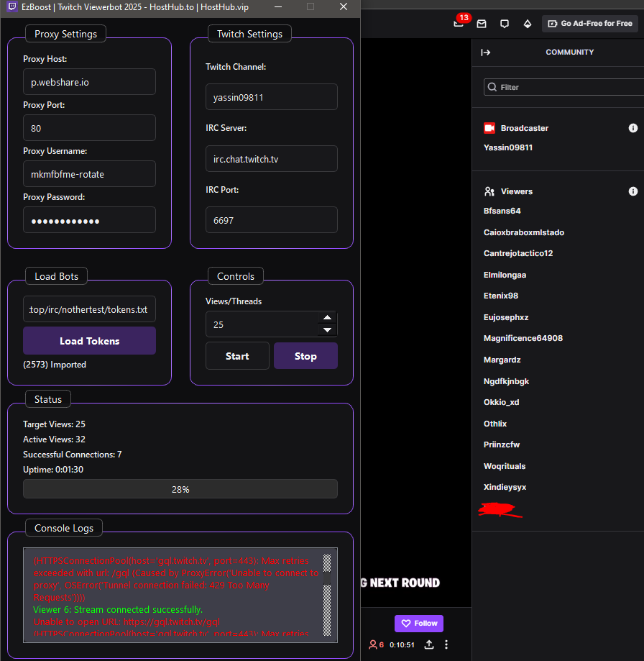Click the share icon below the stream

pyautogui.click(x=429, y=644)
